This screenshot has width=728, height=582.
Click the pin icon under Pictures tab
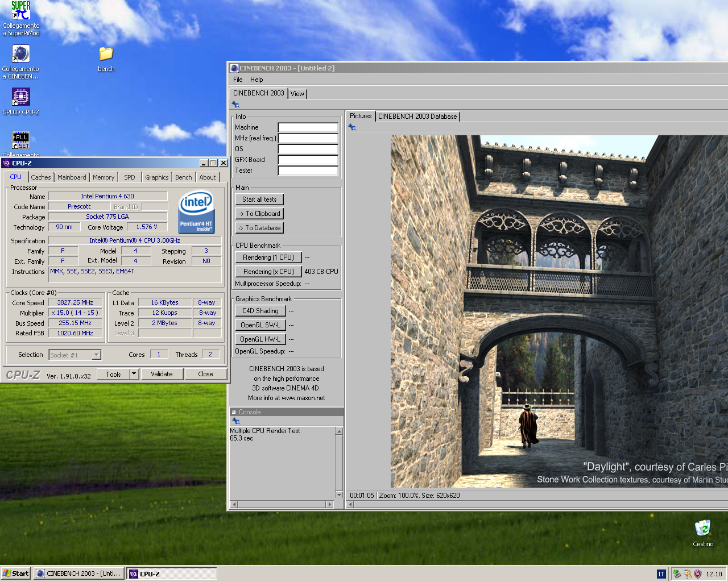pos(352,127)
